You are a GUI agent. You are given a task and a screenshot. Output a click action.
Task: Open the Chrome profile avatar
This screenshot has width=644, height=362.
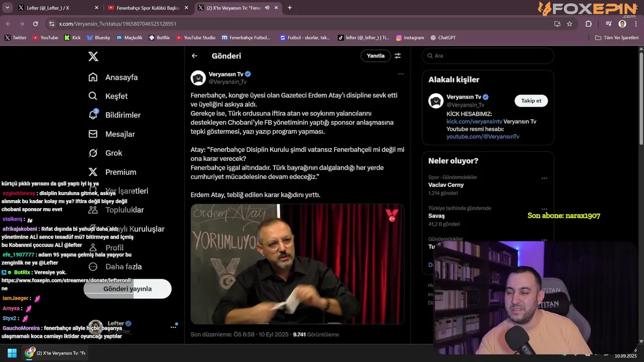pos(622,24)
